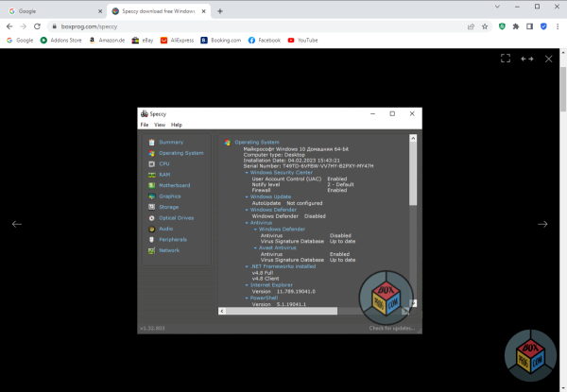Screen dimensions: 567x392
Task: Open the Facebook bookmark
Action: point(265,40)
